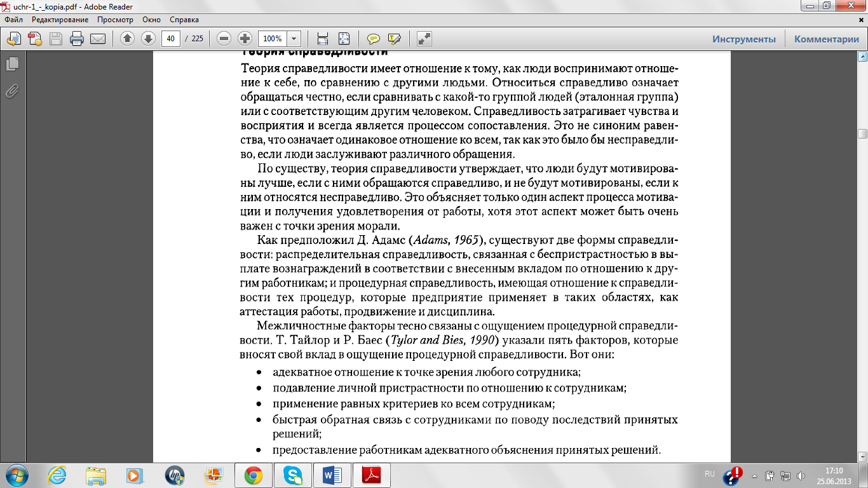
Task: Open the Просмотр menu
Action: tap(115, 20)
